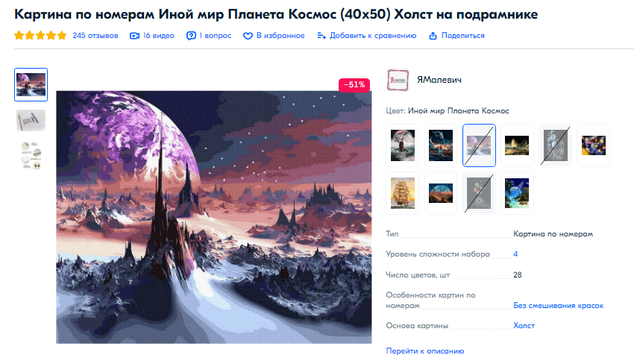634x364 pixels.
Task: Click the main painting product image
Action: click(214, 217)
